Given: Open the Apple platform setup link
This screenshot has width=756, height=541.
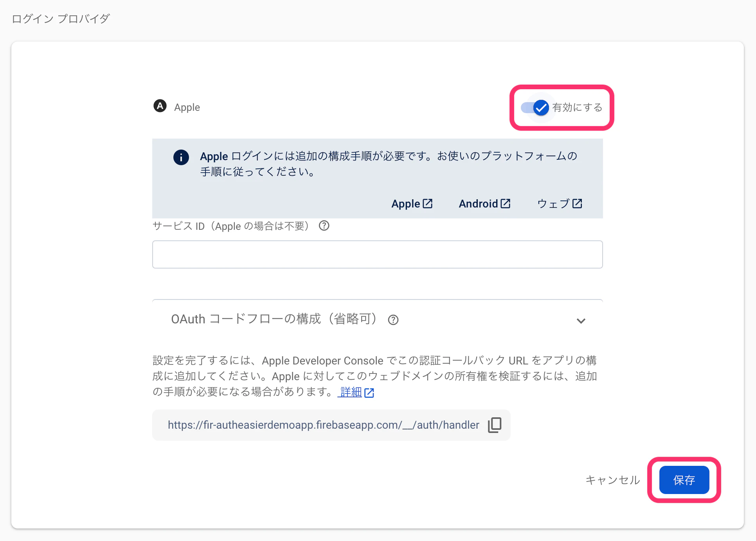Looking at the screenshot, I should click(x=412, y=204).
